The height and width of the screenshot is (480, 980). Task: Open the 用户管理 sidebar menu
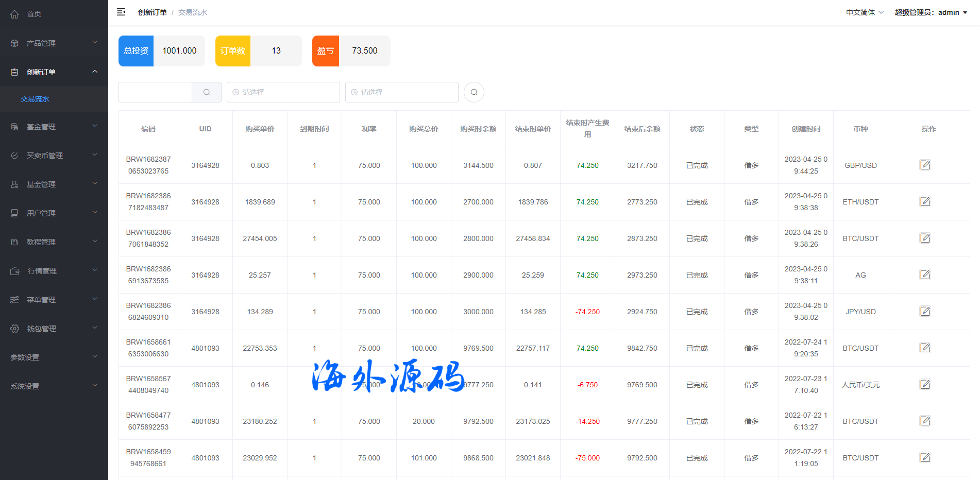pyautogui.click(x=54, y=213)
